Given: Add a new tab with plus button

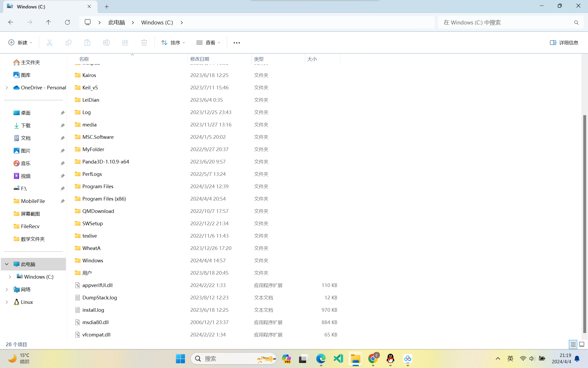Looking at the screenshot, I should 107,7.
